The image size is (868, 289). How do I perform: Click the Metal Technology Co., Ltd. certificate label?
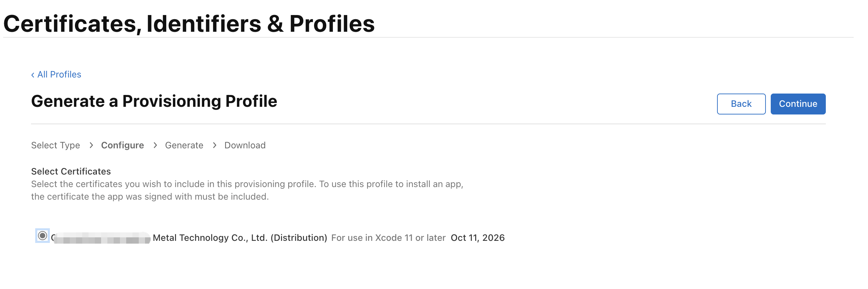[x=240, y=238]
